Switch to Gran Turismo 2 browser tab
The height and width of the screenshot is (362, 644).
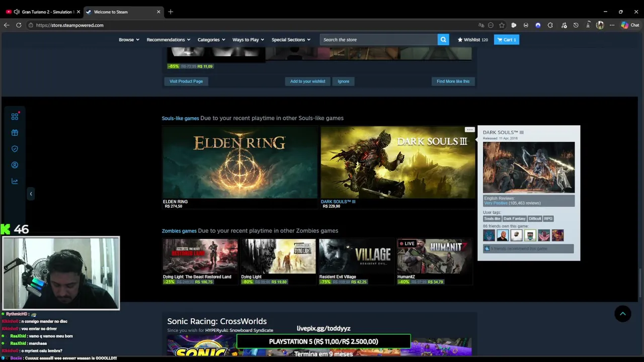[x=43, y=12]
